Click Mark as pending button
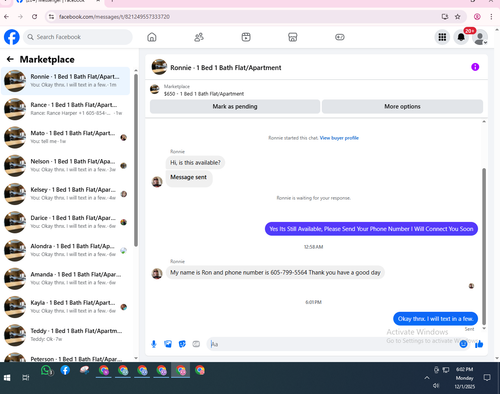The height and width of the screenshot is (394, 500). 235,106
